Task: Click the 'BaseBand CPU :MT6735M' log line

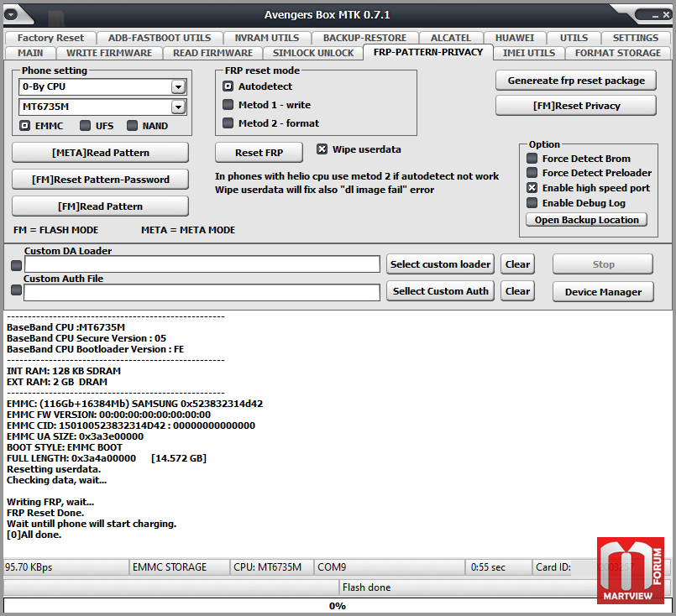Action: [66, 327]
